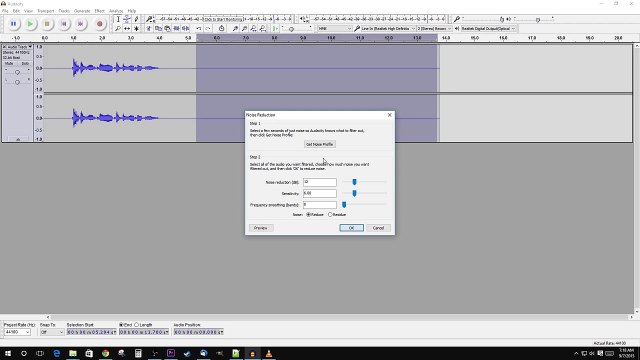This screenshot has height=360, width=640.
Task: Click the Sensitivity value input field
Action: point(320,193)
